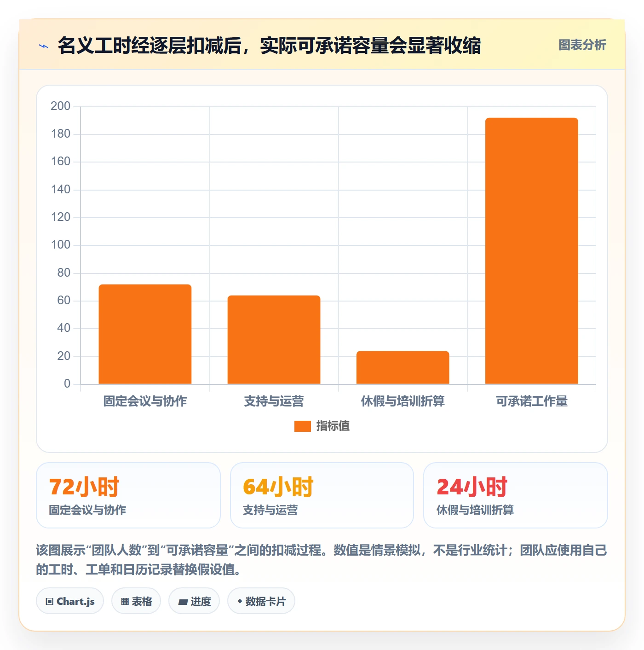Click the 进度 tag chip
Image resolution: width=644 pixels, height=650 pixels.
pyautogui.click(x=194, y=601)
